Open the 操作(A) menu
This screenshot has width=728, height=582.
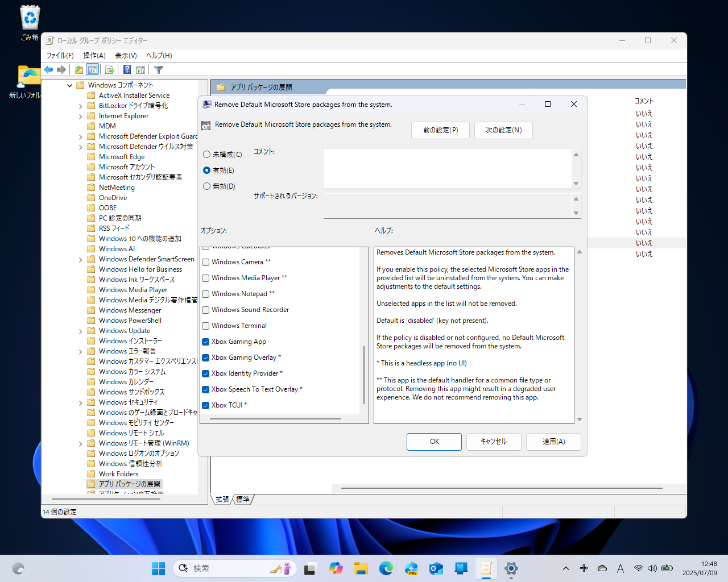coord(94,55)
